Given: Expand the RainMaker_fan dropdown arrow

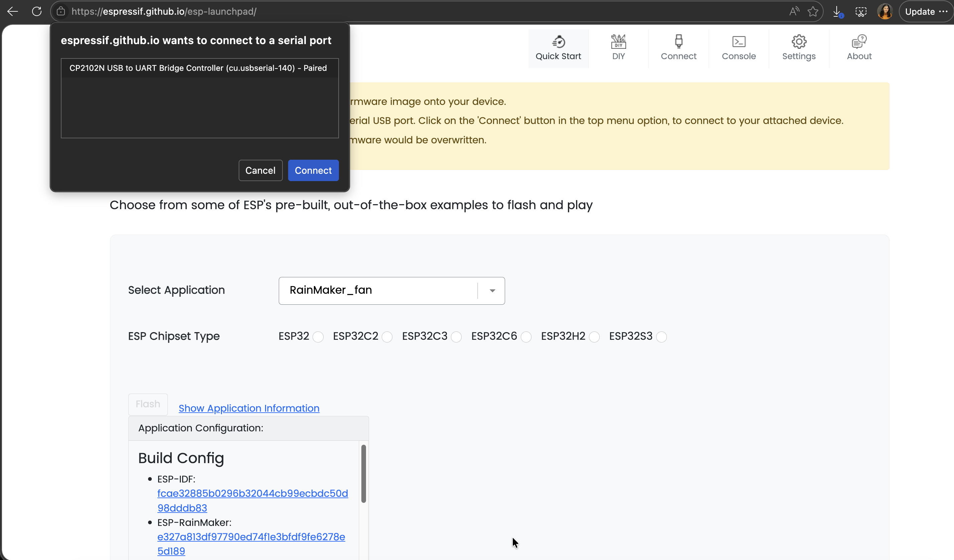Looking at the screenshot, I should click(492, 291).
